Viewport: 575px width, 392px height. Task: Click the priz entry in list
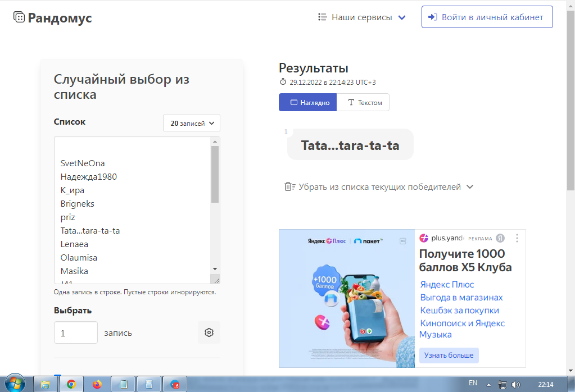[68, 217]
